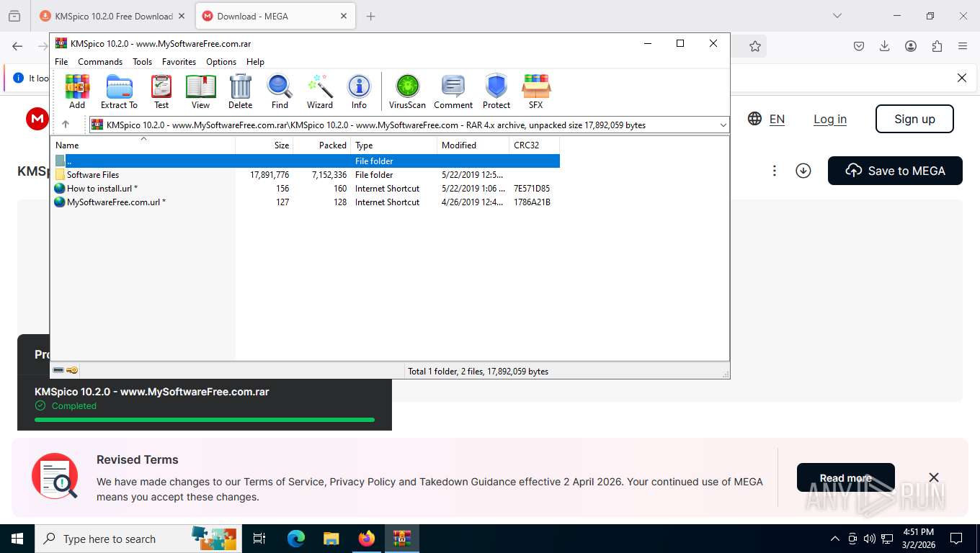Sort files by Size column header
The height and width of the screenshot is (553, 980).
pyautogui.click(x=264, y=145)
